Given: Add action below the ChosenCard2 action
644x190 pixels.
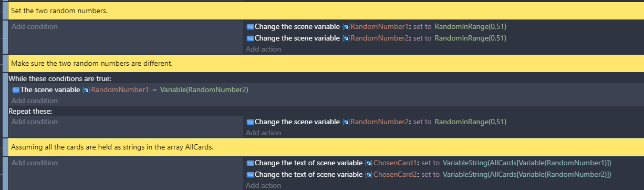Looking at the screenshot, I should coord(263,185).
